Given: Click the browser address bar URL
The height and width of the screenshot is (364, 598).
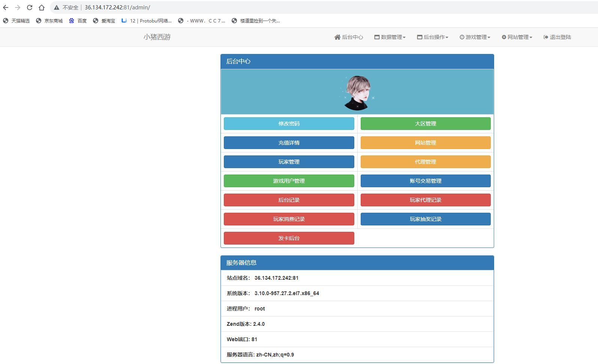Looking at the screenshot, I should [117, 7].
